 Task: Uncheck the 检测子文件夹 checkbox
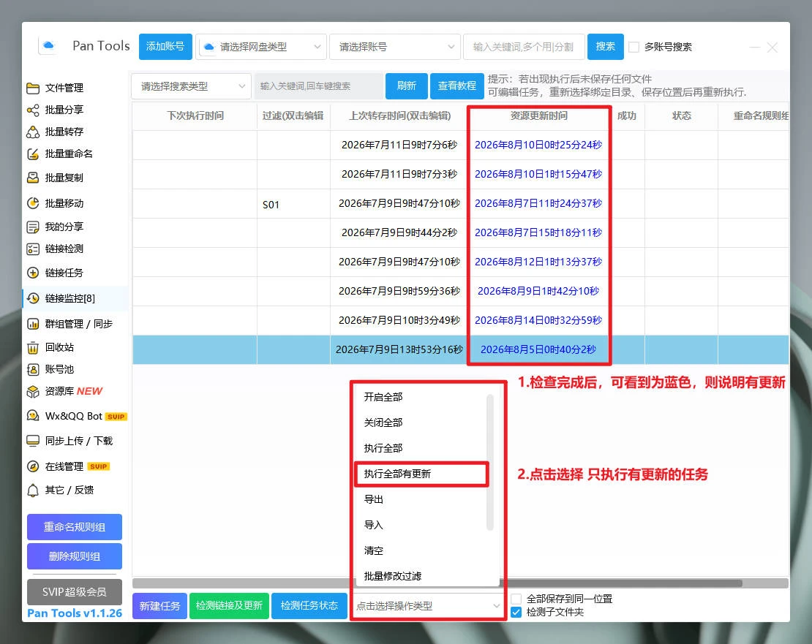(x=516, y=613)
